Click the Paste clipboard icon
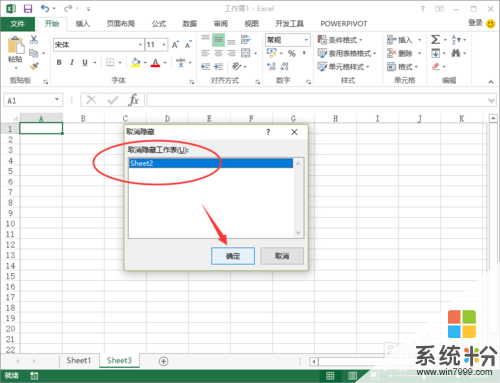The width and height of the screenshot is (500, 383). (16, 46)
